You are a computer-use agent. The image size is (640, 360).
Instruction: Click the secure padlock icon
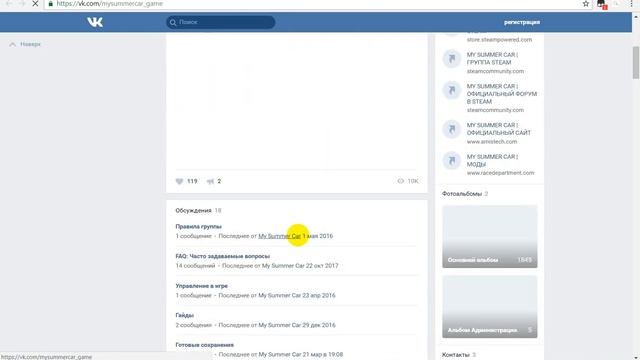pos(51,4)
